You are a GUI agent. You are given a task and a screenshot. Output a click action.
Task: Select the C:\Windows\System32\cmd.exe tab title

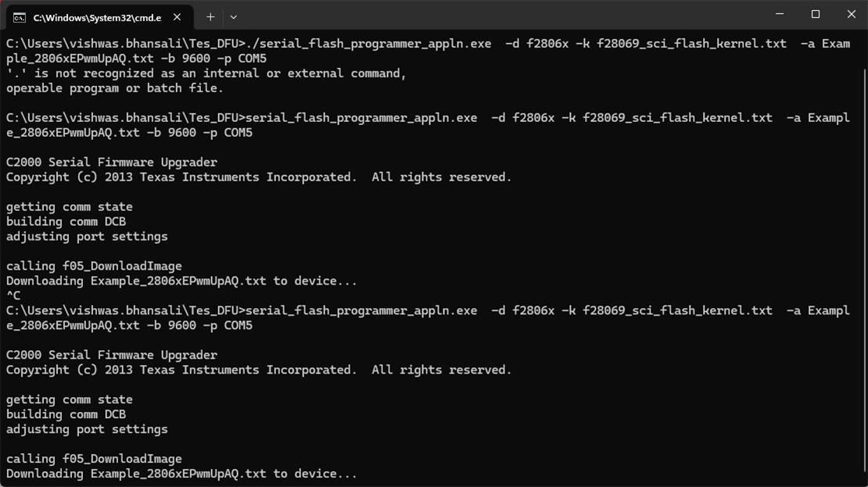pyautogui.click(x=97, y=17)
